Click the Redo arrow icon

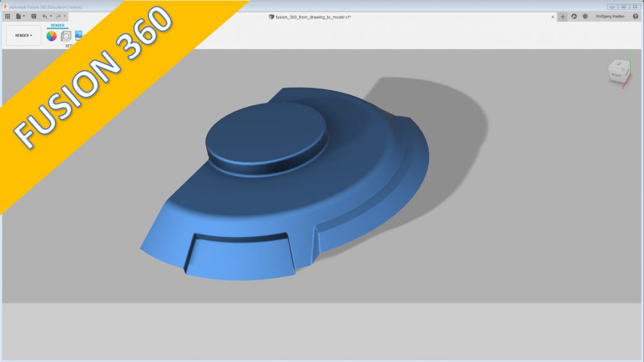(58, 17)
